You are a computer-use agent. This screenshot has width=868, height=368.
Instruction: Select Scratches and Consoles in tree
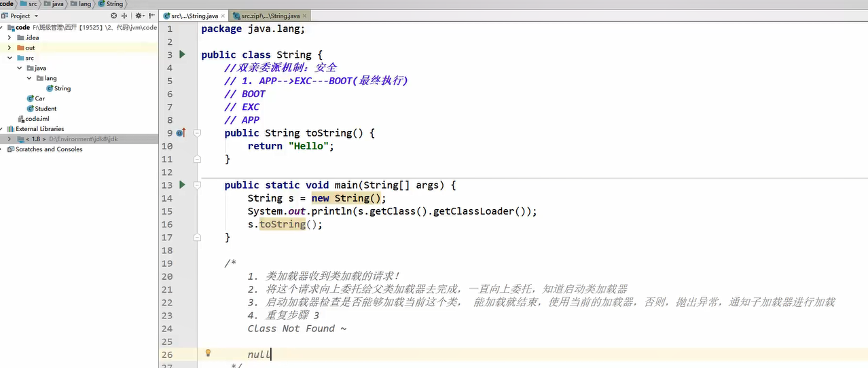pos(49,149)
